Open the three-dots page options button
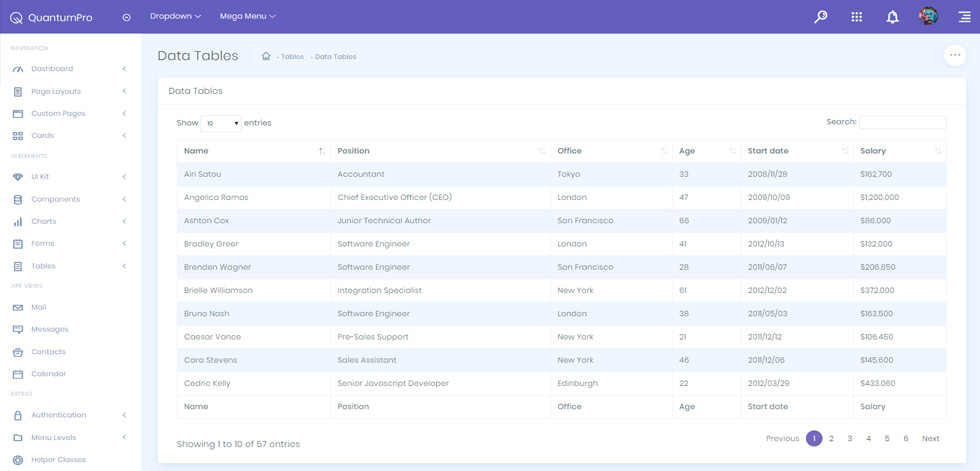Screen dimensions: 980x471 pyautogui.click(x=954, y=55)
